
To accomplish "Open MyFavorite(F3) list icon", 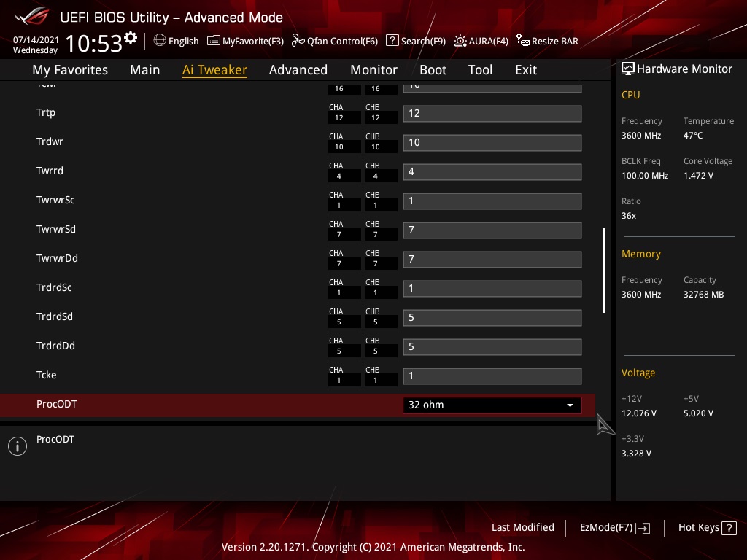I will click(214, 41).
